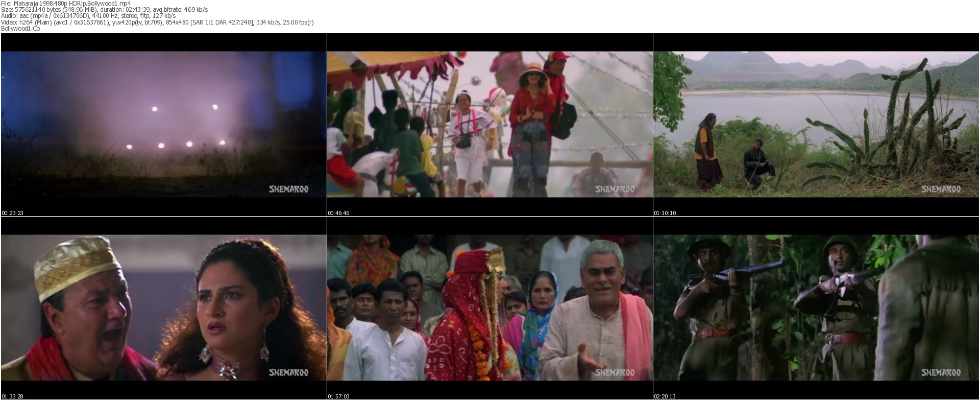Select the file name line 'Maharaja 1998.480p HDRip.Bollywood1.mp4'
The image size is (980, 400).
click(x=66, y=3)
